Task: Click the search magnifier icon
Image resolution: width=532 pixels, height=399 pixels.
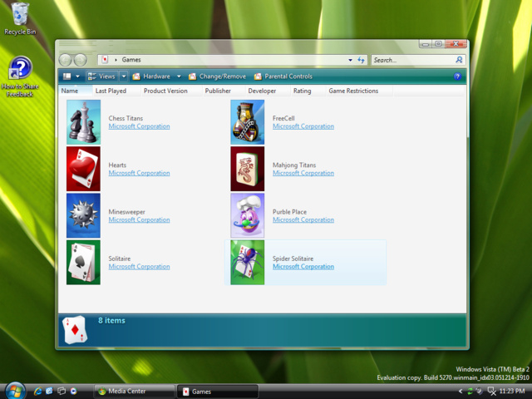Action: 459,60
